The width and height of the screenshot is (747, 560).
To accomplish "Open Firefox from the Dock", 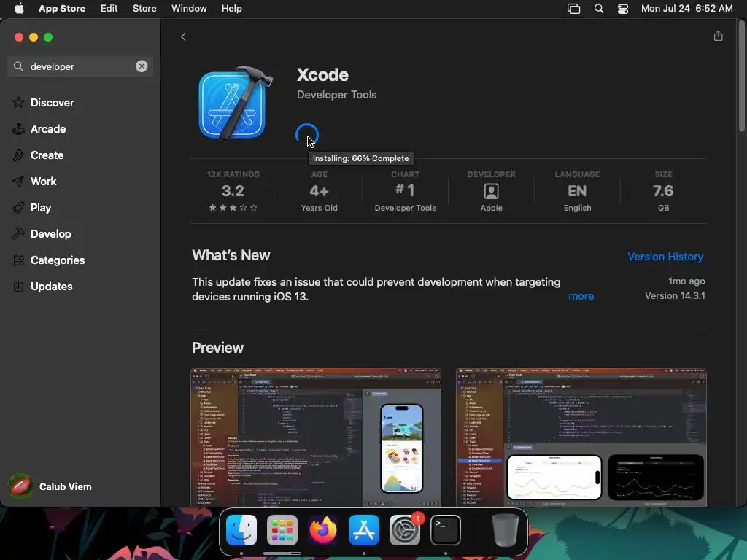I will (x=323, y=530).
